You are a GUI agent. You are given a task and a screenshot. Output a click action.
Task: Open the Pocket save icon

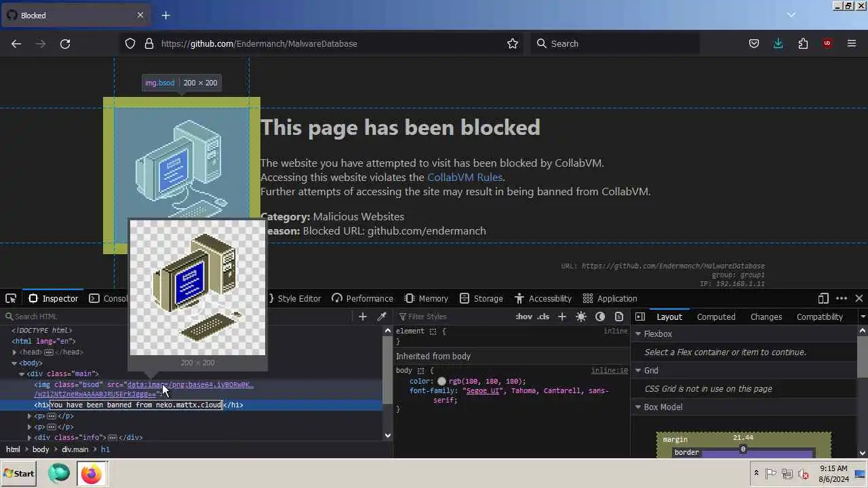point(754,43)
